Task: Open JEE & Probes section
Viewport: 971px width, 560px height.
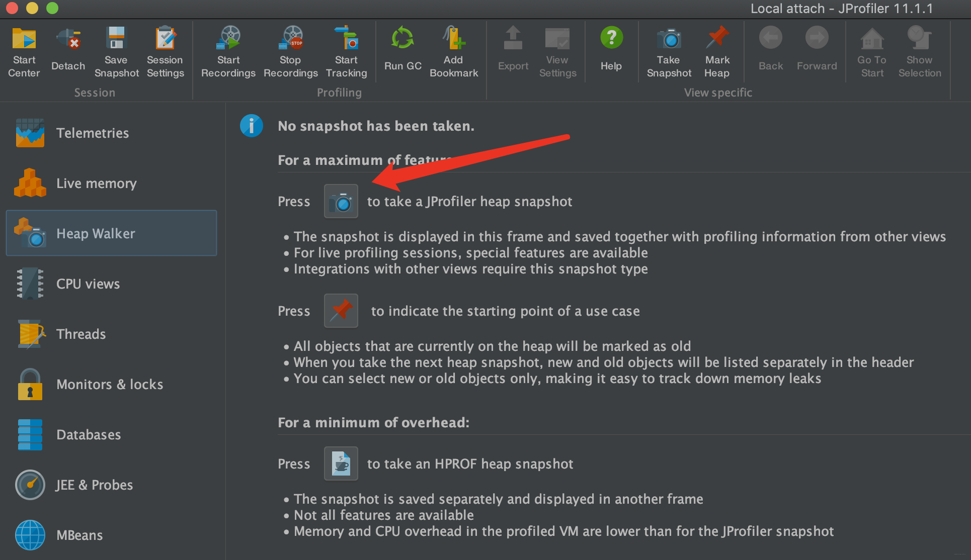Action: coord(112,485)
